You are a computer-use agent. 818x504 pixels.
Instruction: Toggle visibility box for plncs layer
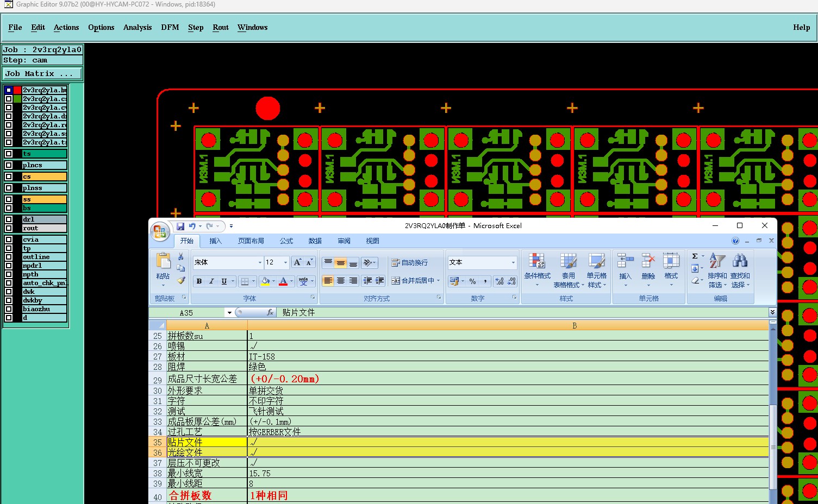click(9, 165)
